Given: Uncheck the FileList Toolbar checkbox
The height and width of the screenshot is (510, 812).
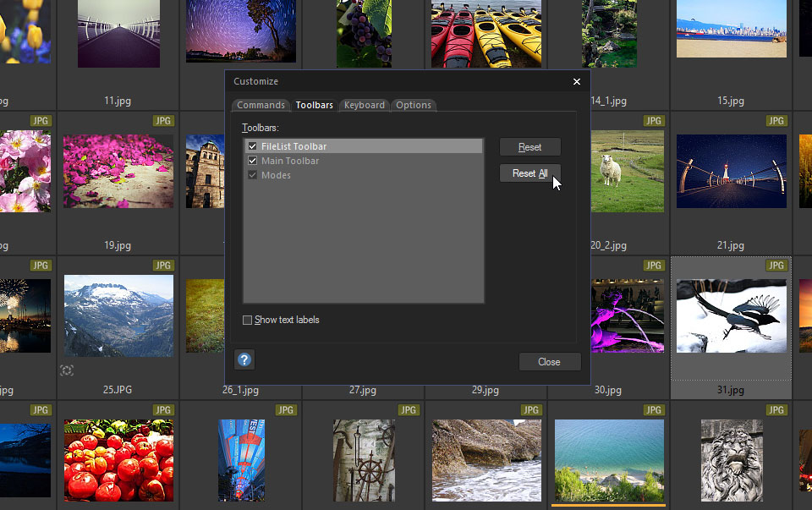Looking at the screenshot, I should (252, 146).
